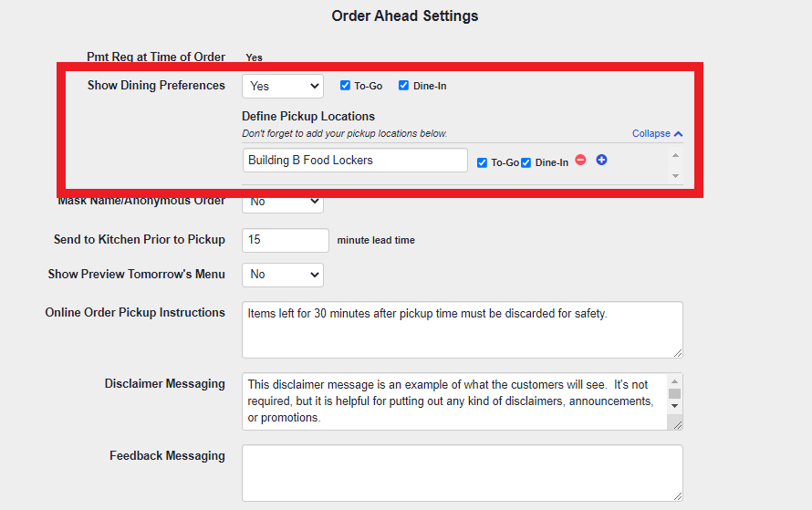Click resize handle of Feedback Messaging box
The image size is (812, 510).
click(x=677, y=495)
